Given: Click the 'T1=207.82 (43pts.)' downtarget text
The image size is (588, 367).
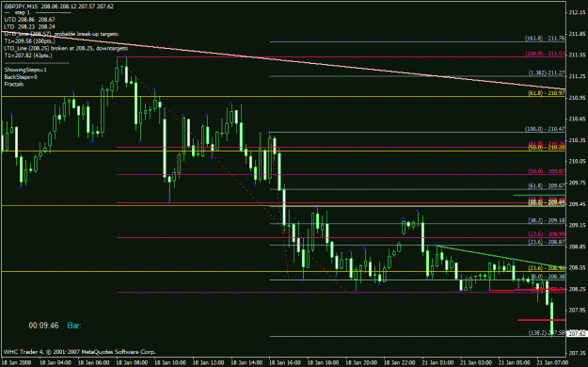Looking at the screenshot, I should pos(28,56).
